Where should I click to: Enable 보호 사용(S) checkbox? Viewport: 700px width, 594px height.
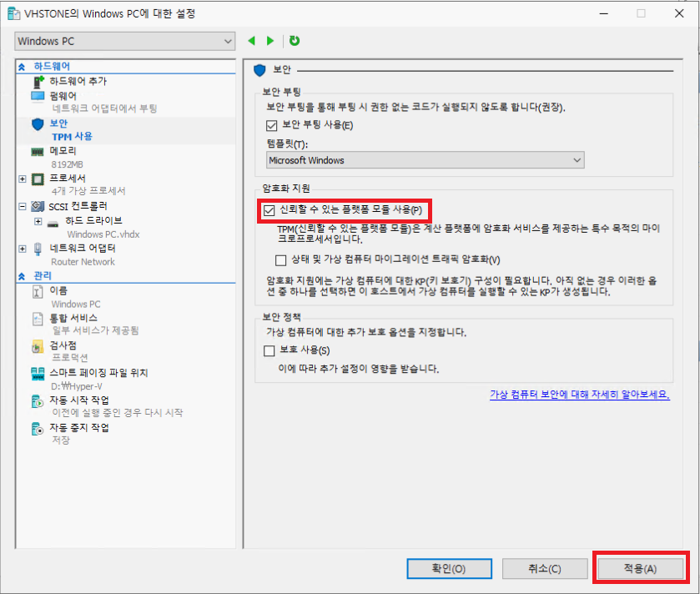tap(269, 350)
